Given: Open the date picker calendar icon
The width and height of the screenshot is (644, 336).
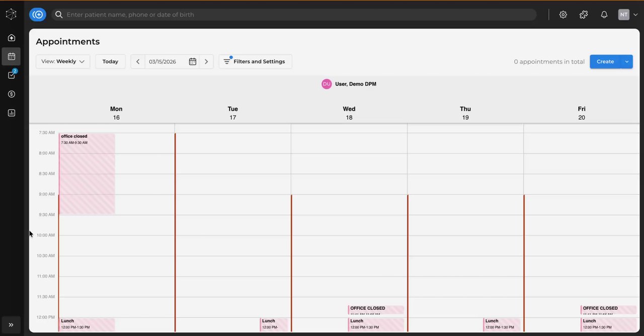Looking at the screenshot, I should pos(192,61).
